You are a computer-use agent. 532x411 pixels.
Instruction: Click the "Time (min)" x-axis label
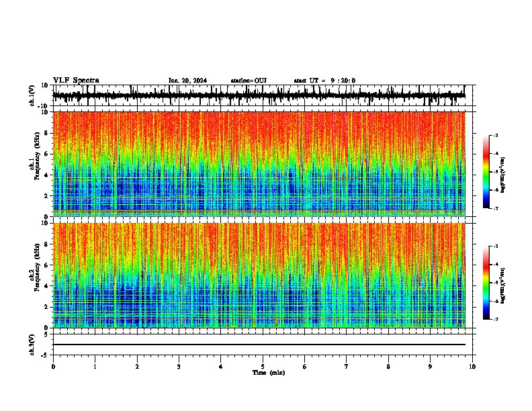[269, 373]
